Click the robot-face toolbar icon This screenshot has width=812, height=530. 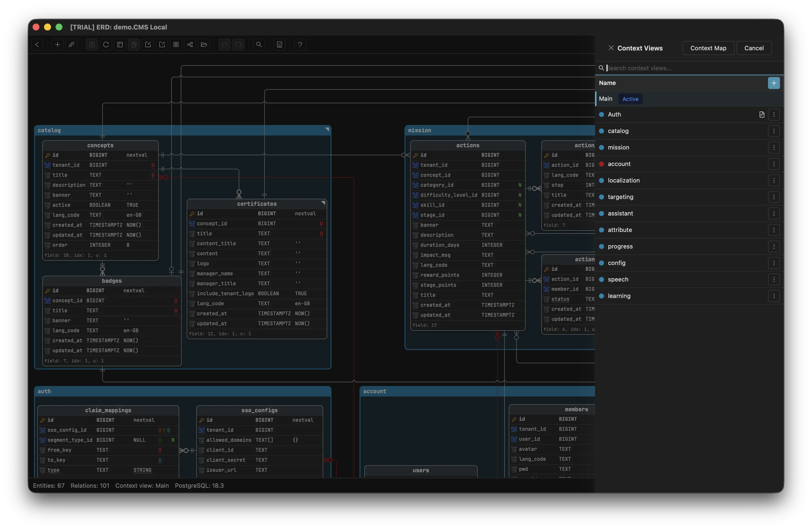(x=279, y=44)
